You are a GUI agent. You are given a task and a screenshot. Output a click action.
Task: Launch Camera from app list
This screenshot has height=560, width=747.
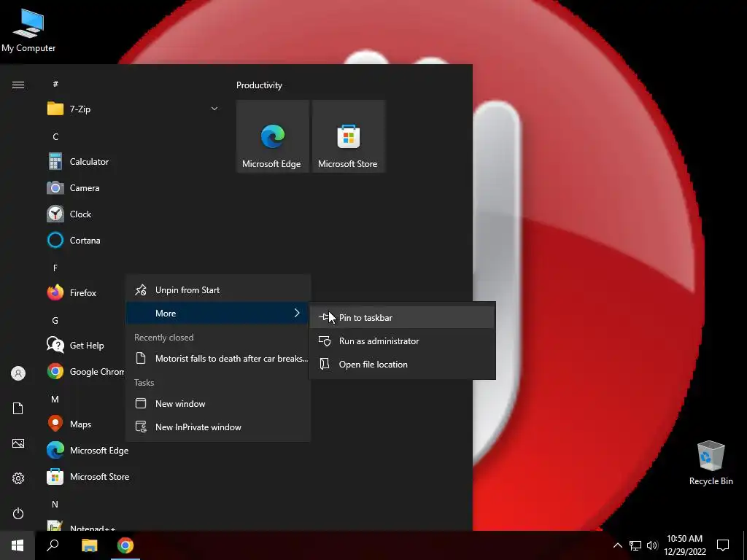(132, 188)
